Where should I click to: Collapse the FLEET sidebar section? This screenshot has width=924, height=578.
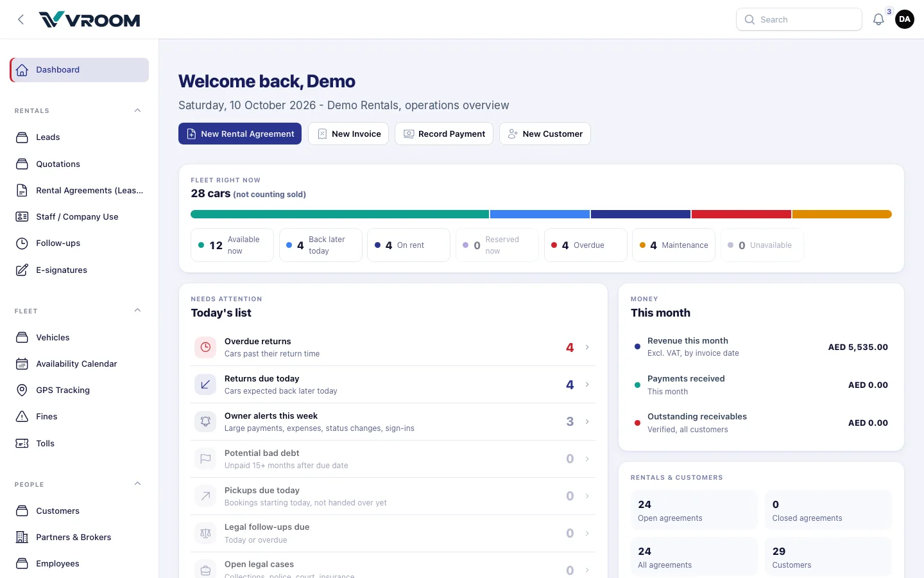pyautogui.click(x=137, y=311)
